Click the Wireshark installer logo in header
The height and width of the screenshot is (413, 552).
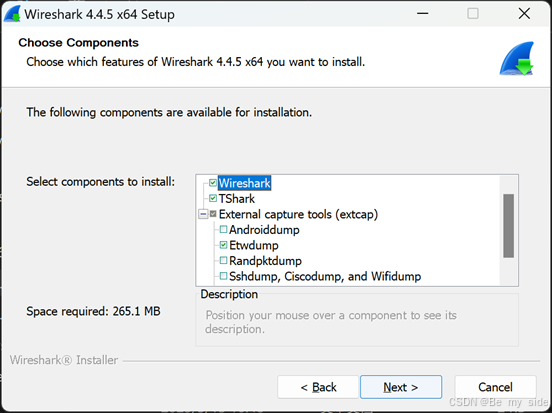[517, 58]
